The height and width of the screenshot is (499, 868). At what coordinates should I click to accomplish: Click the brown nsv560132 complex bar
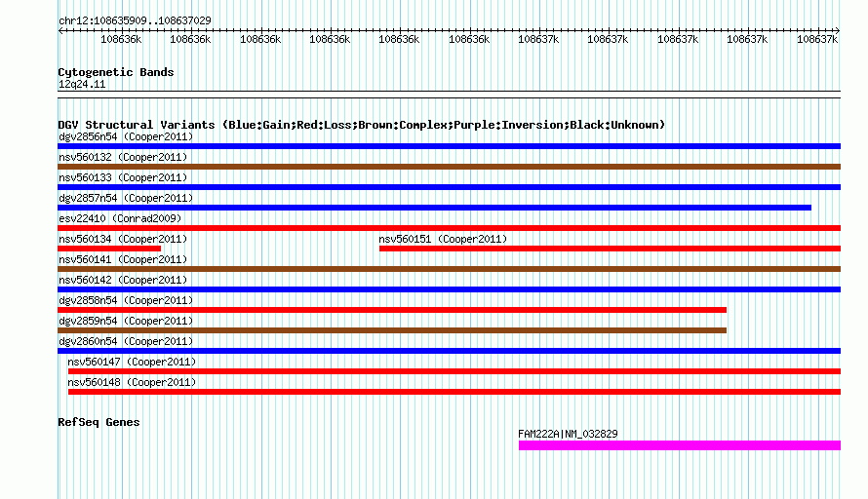pos(449,167)
